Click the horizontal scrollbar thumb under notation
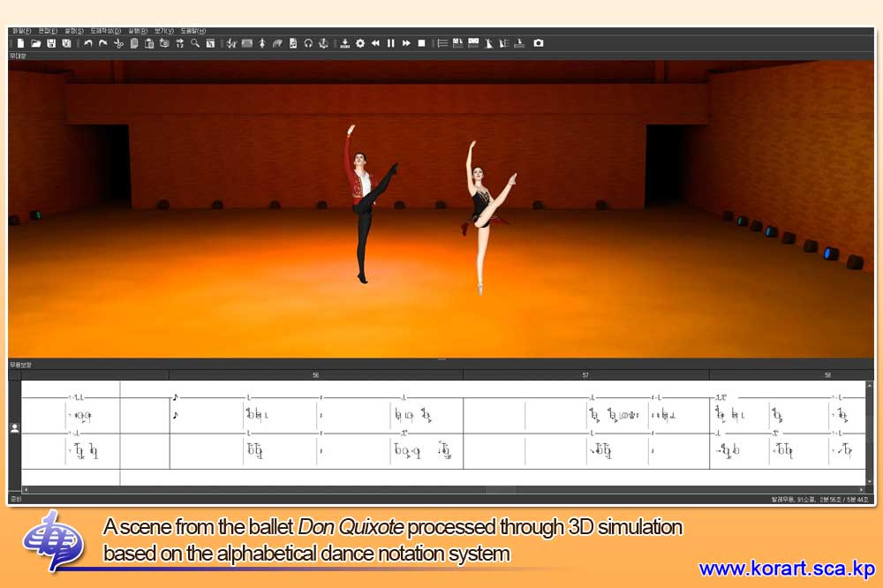883x588 pixels. coord(501,490)
